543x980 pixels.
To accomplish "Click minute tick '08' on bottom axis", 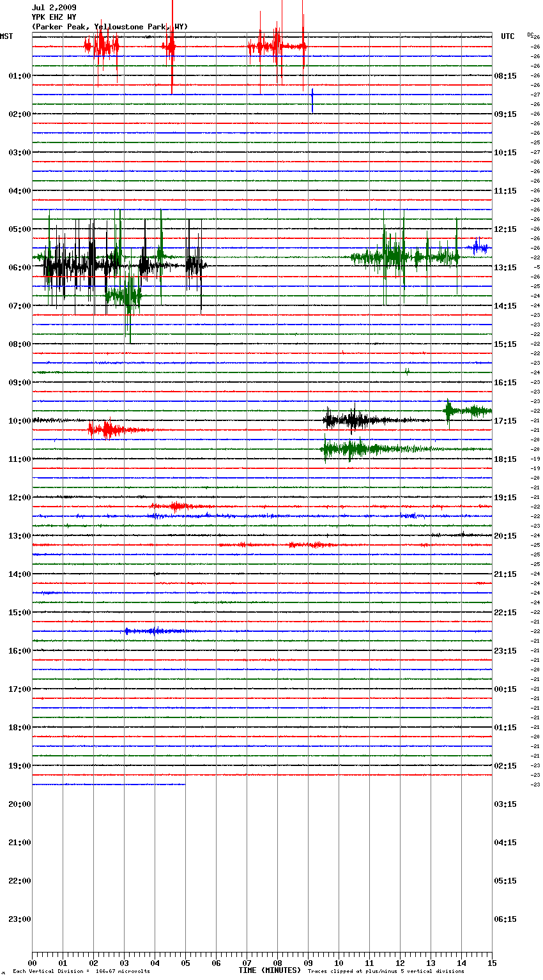I will tap(277, 963).
